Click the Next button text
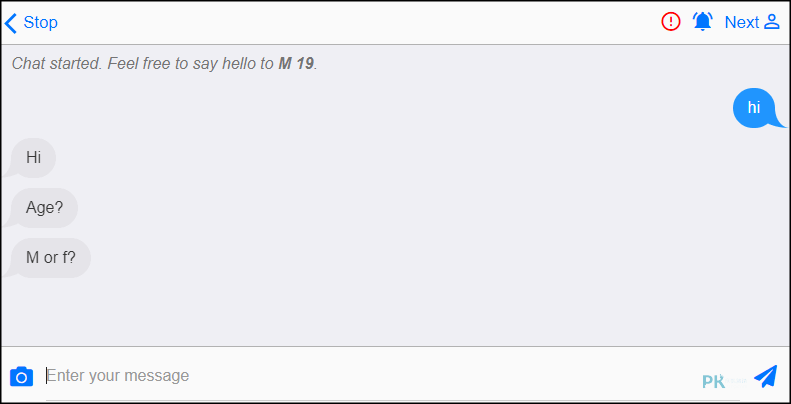The height and width of the screenshot is (404, 791). [742, 23]
